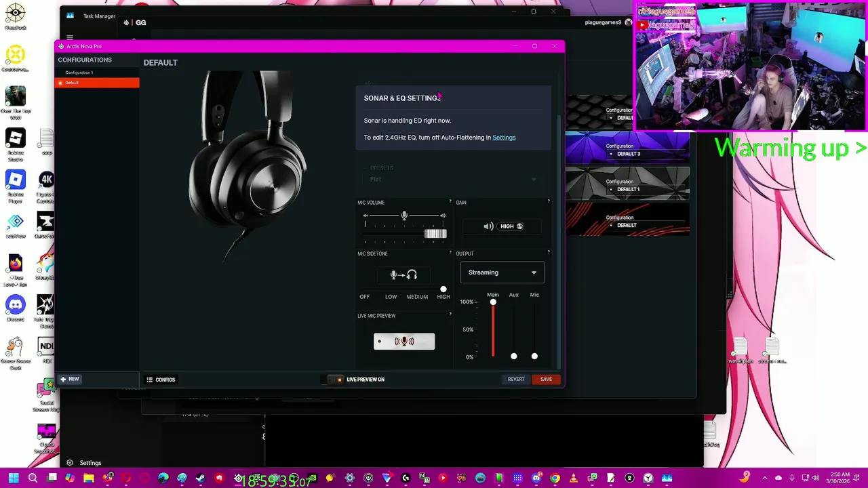Image resolution: width=868 pixels, height=488 pixels.
Task: Open the Output Streaming dropdown
Action: coord(502,272)
